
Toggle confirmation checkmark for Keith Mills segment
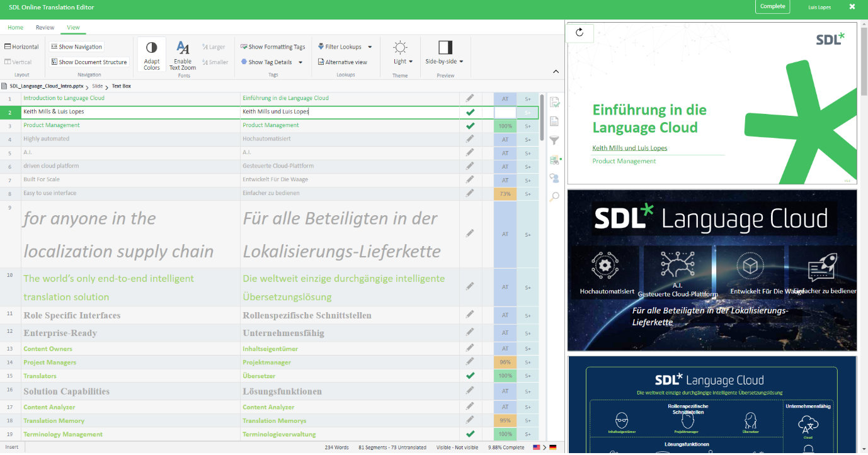coord(470,112)
